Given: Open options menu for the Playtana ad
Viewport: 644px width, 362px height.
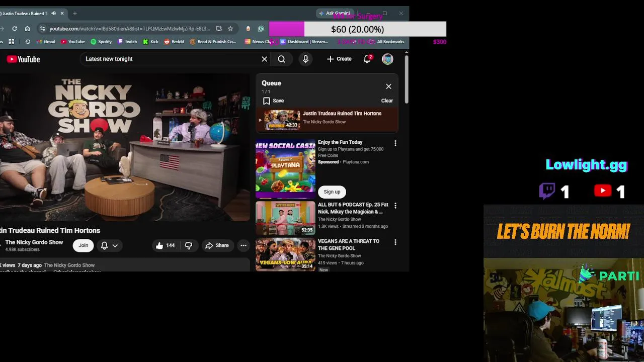Looking at the screenshot, I should pos(395,143).
